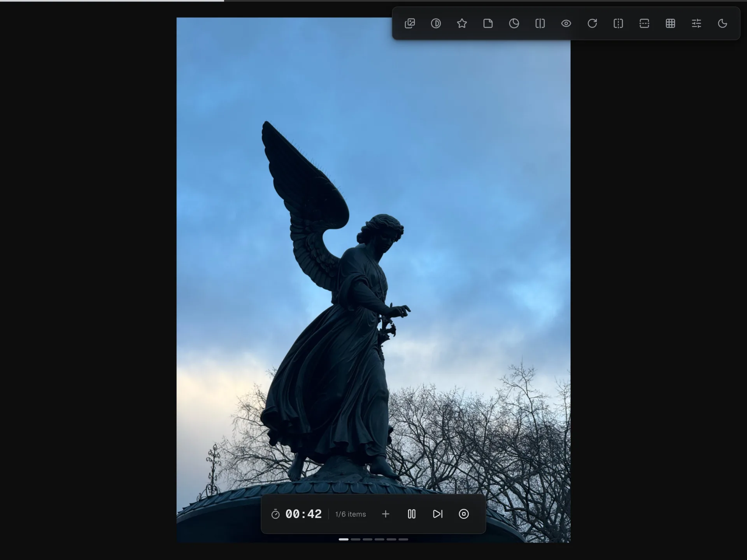Toggle the eye visibility icon
The height and width of the screenshot is (560, 747).
(566, 23)
